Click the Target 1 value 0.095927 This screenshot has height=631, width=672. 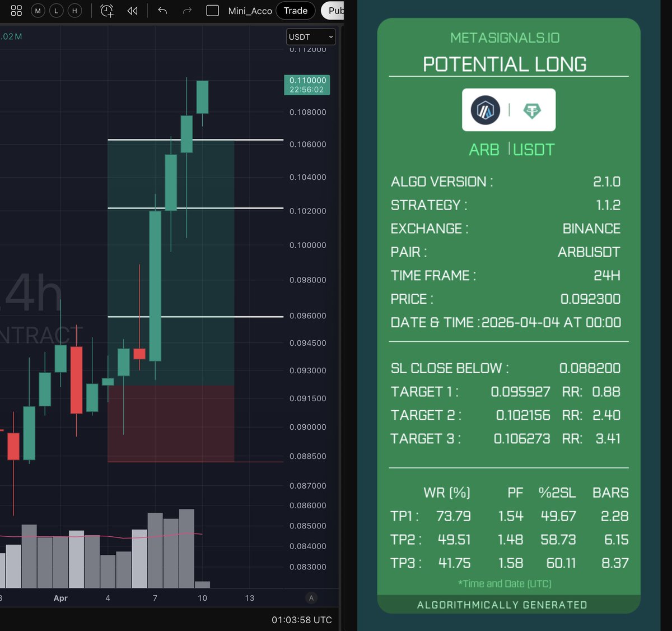pos(521,392)
